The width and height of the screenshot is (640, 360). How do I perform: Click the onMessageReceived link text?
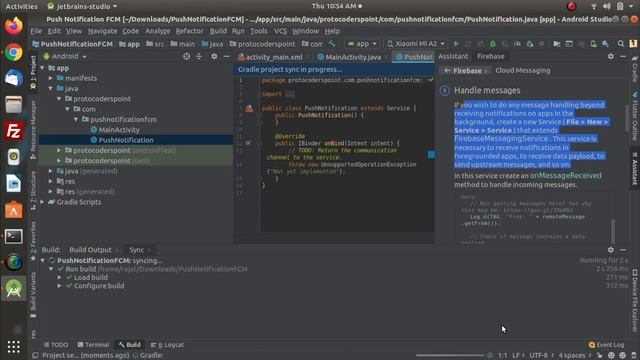565,176
